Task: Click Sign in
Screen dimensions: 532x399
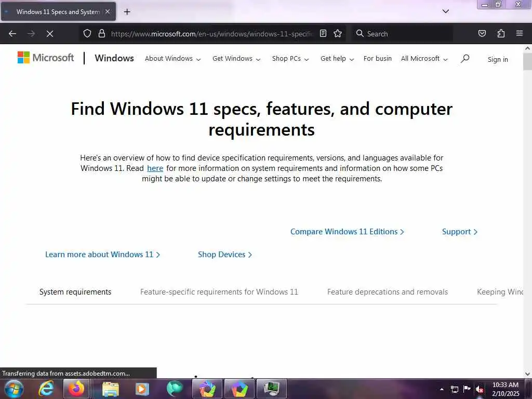Action: click(498, 59)
